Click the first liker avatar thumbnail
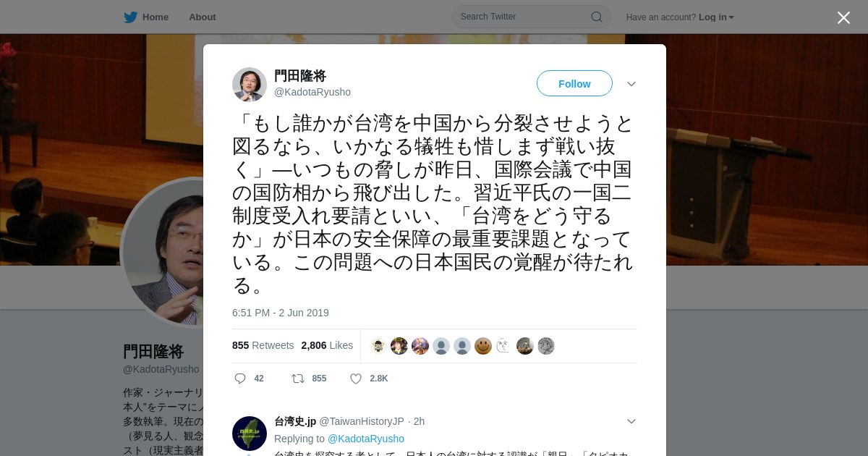Screen dimensions: 868x456 378,346
